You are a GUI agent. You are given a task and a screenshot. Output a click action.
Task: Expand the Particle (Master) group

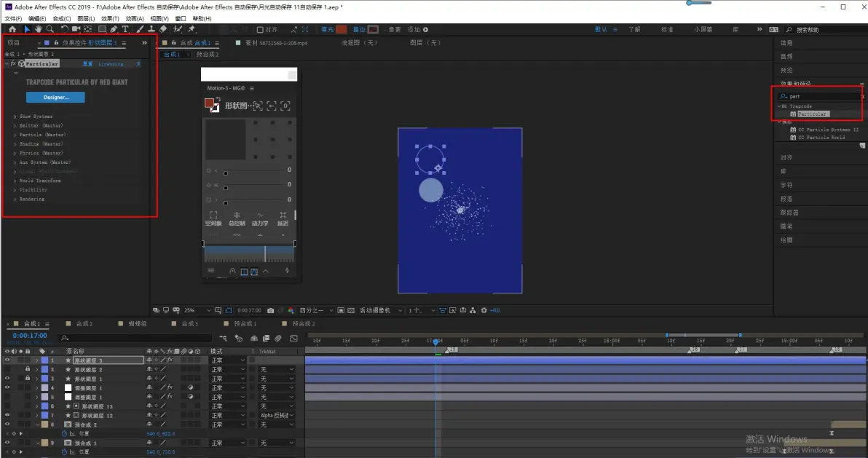pos(15,135)
